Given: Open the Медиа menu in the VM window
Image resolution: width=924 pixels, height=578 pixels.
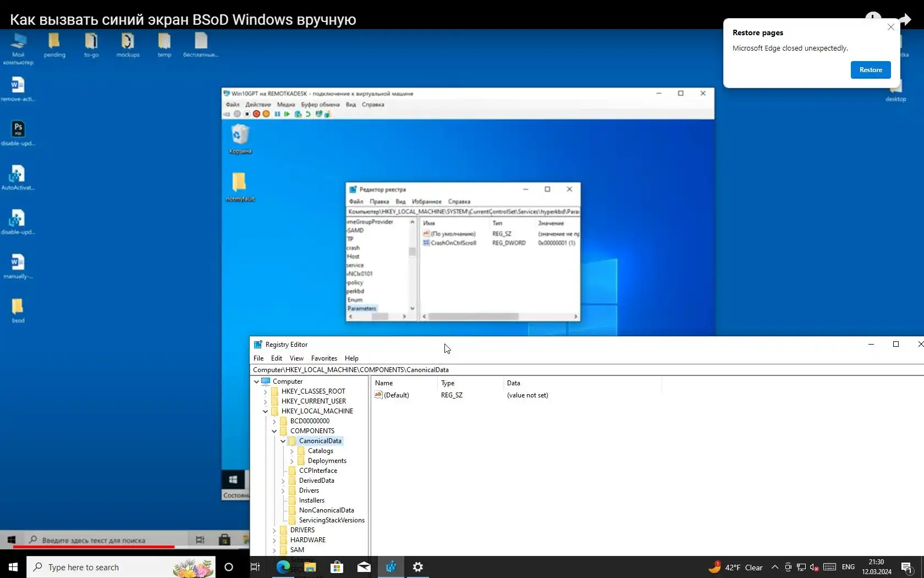Looking at the screenshot, I should pos(286,105).
